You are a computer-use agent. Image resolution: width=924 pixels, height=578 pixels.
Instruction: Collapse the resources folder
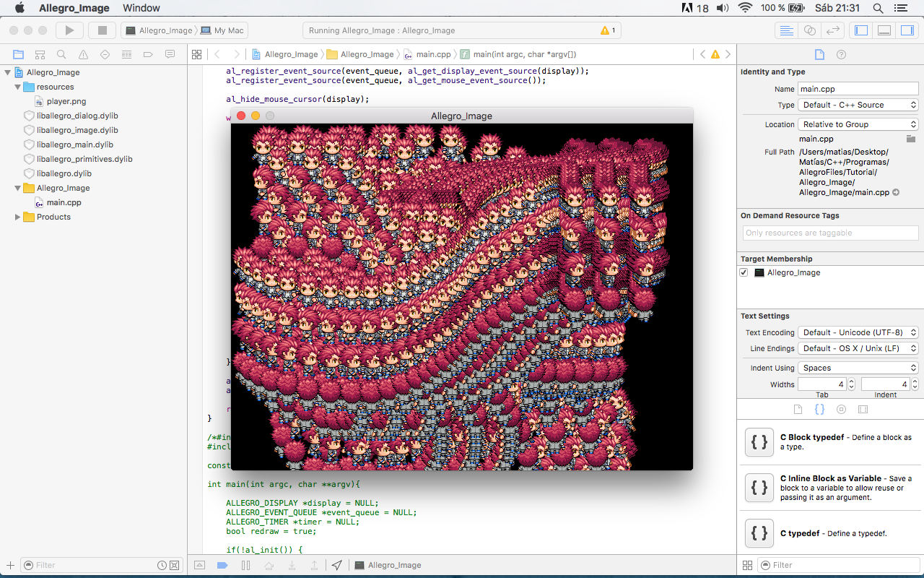pyautogui.click(x=17, y=87)
